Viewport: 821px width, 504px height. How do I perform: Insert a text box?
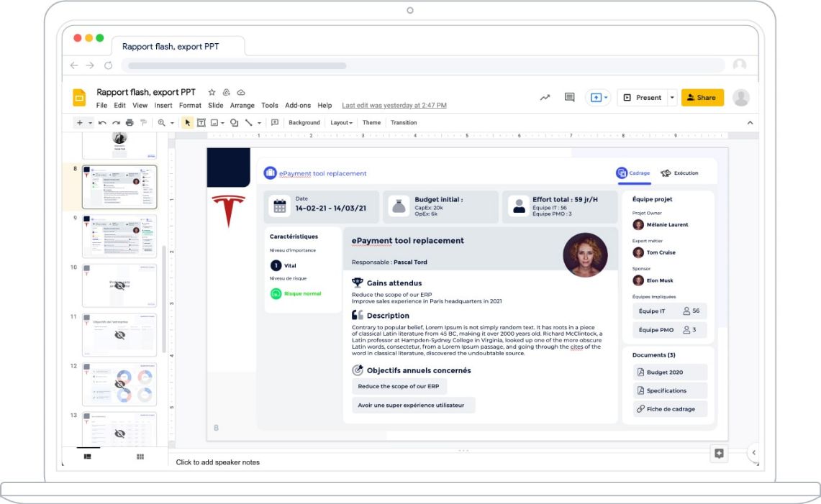pos(200,122)
